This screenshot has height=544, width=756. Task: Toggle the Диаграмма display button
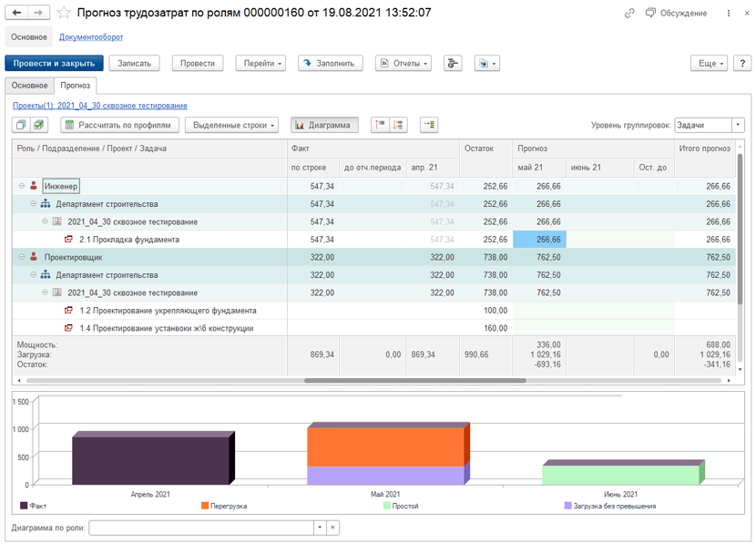click(x=324, y=125)
